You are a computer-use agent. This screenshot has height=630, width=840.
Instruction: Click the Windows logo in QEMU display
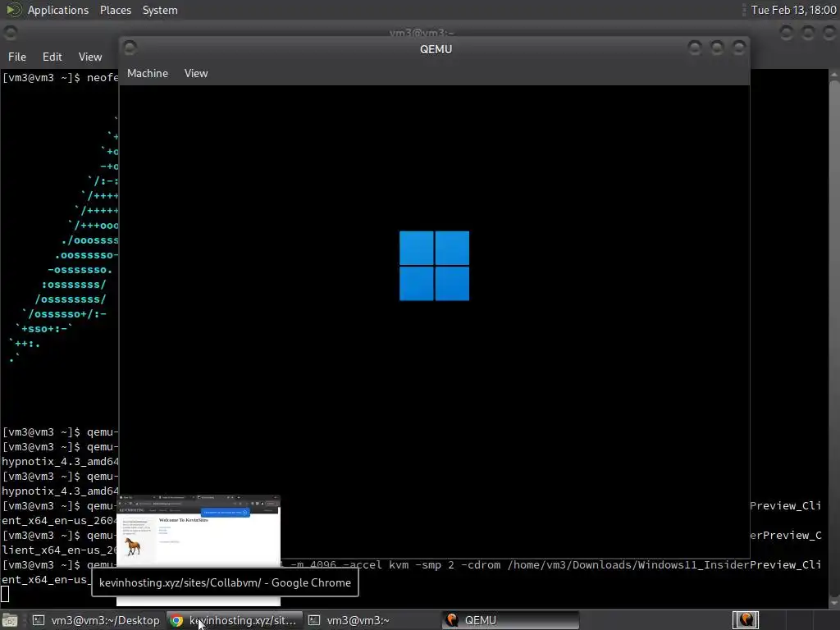434,266
